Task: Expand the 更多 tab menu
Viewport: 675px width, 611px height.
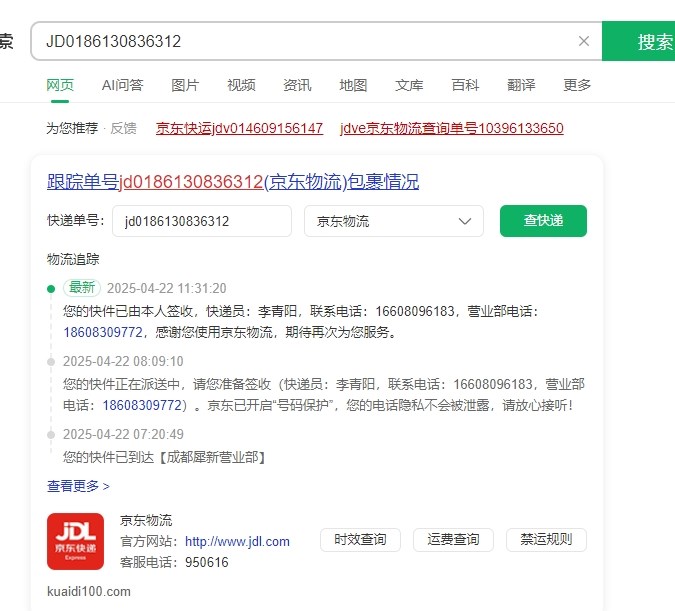Action: pos(577,85)
